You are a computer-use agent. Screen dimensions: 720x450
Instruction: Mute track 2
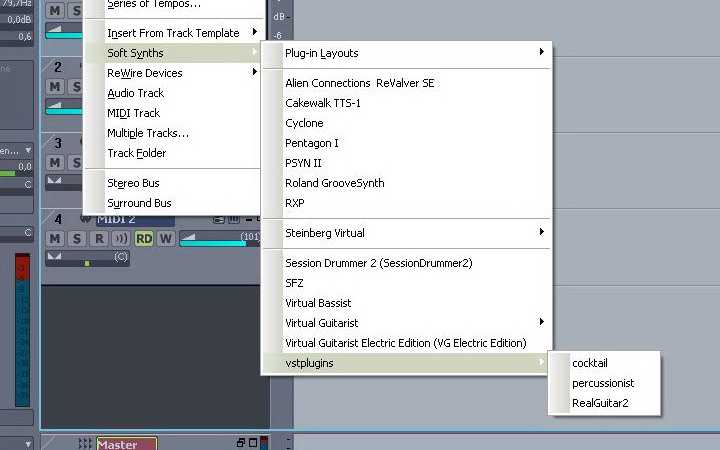(55, 86)
